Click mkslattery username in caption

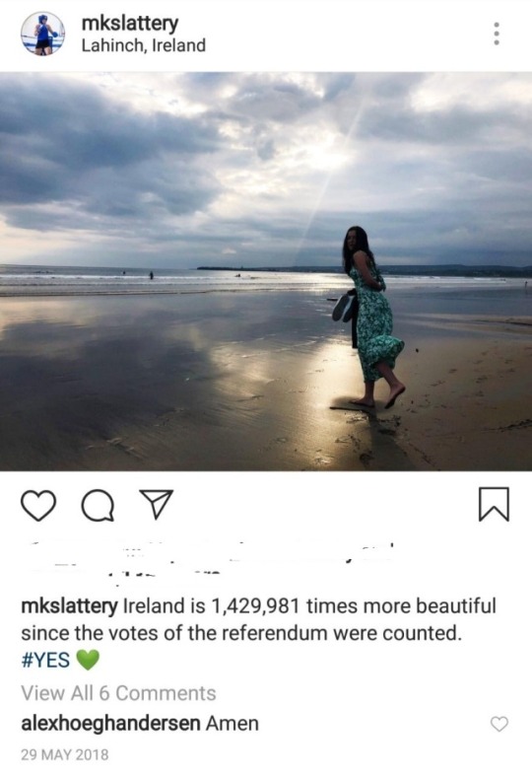pos(69,605)
